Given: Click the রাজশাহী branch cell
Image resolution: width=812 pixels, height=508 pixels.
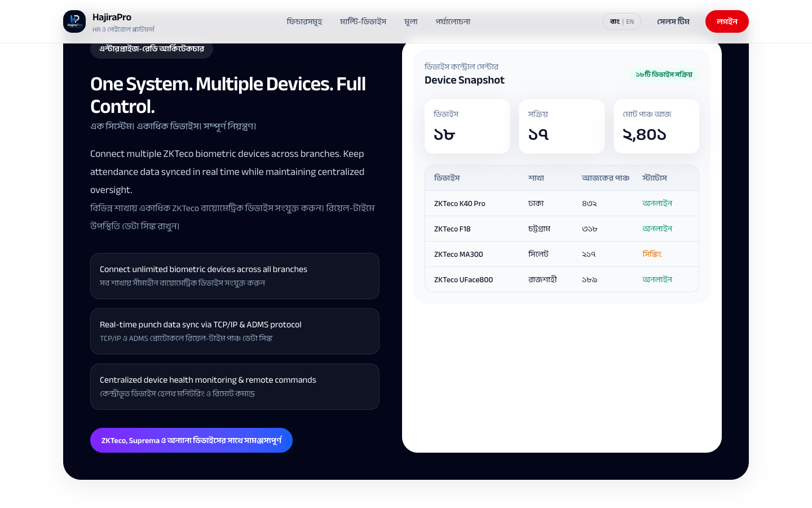Looking at the screenshot, I should (x=542, y=279).
